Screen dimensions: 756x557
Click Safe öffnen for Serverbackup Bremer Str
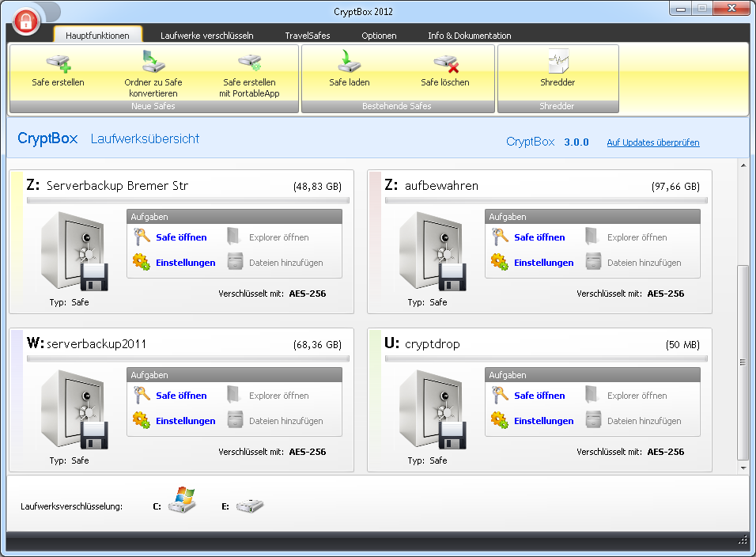tap(181, 237)
